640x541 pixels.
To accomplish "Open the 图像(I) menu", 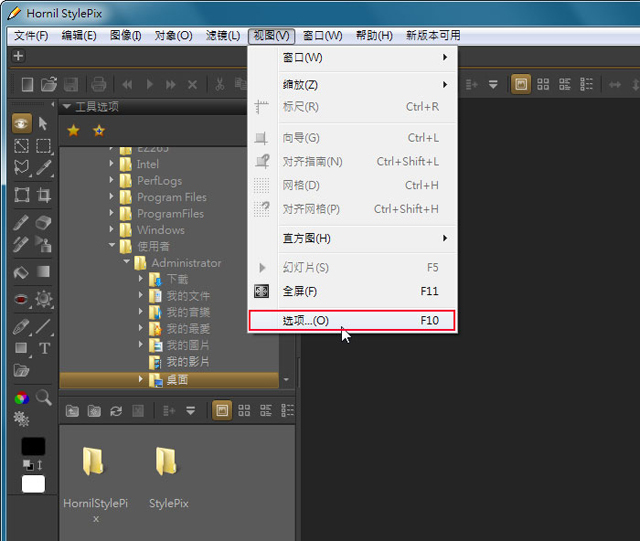I will click(x=125, y=36).
